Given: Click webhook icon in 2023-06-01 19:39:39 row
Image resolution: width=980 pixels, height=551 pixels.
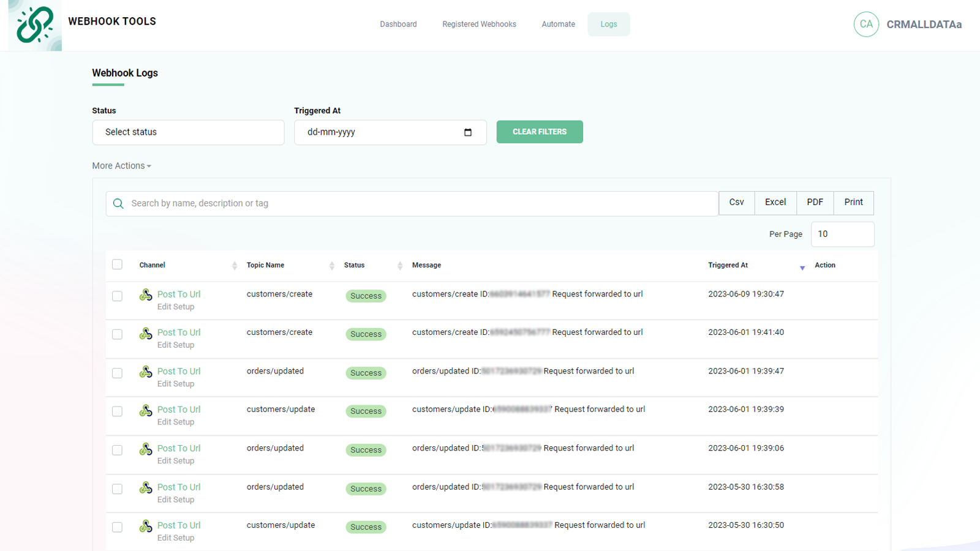Looking at the screenshot, I should (x=146, y=411).
